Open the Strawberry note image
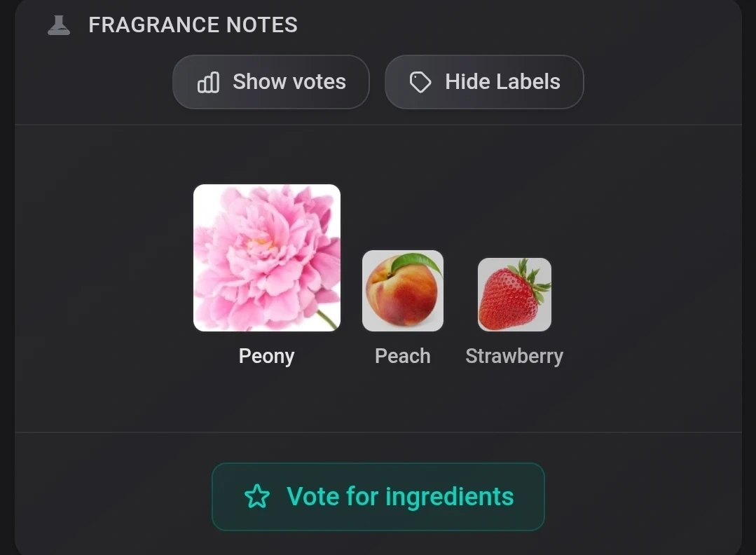756x555 pixels. [514, 294]
